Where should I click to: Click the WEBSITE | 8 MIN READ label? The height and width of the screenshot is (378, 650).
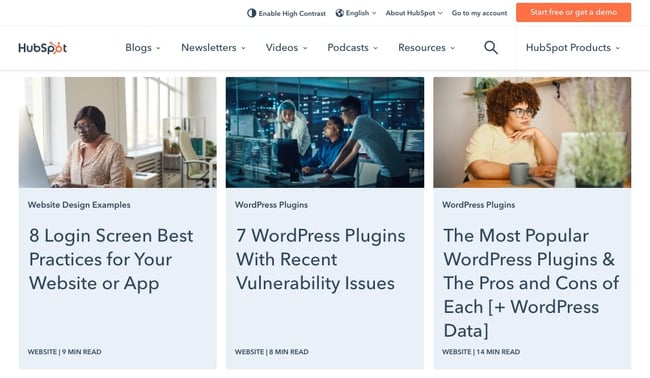[272, 352]
